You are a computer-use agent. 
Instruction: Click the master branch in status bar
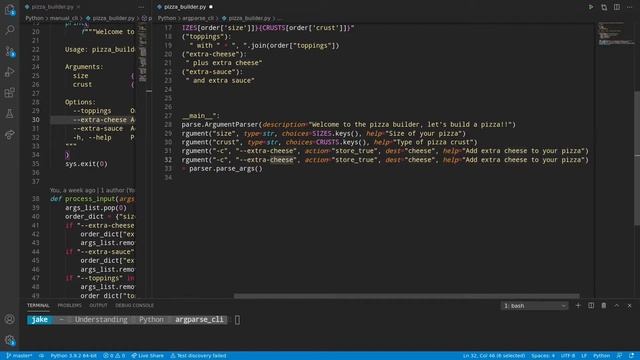point(19,356)
